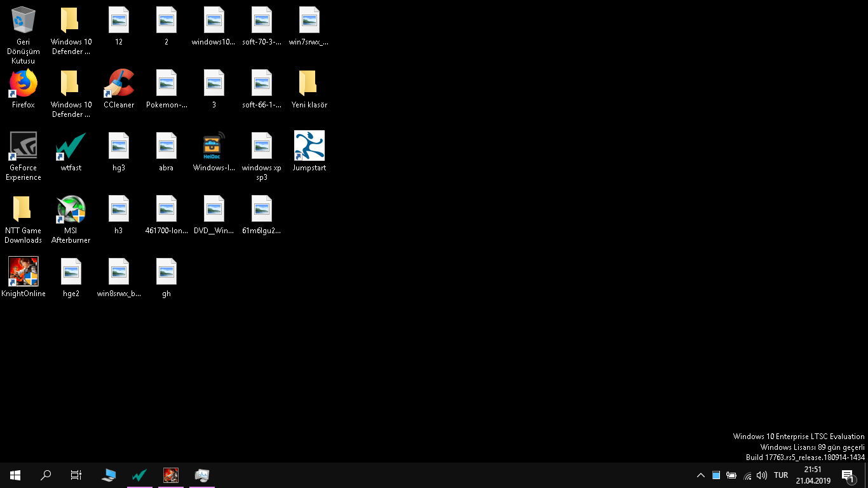Open the battery power status icon
Image resolution: width=868 pixels, height=488 pixels.
pyautogui.click(x=731, y=475)
